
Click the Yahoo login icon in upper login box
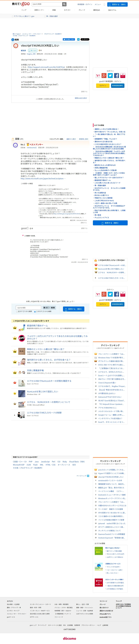[98, 76]
